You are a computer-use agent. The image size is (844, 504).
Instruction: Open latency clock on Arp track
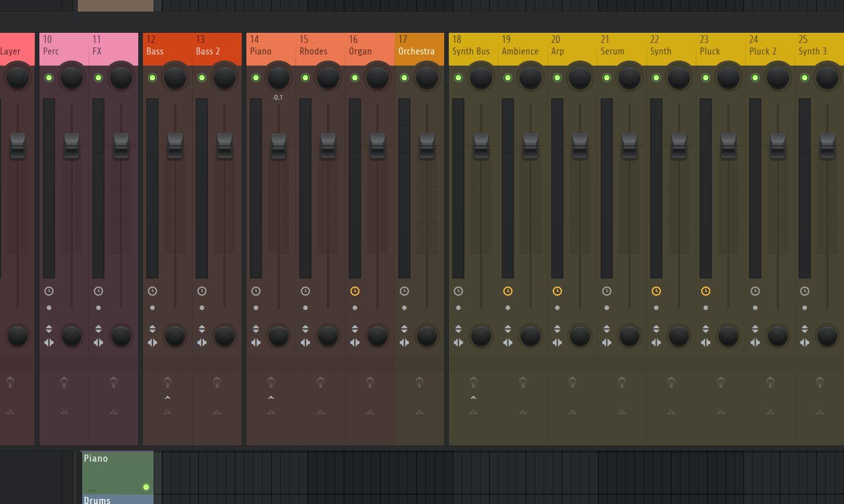coord(557,291)
